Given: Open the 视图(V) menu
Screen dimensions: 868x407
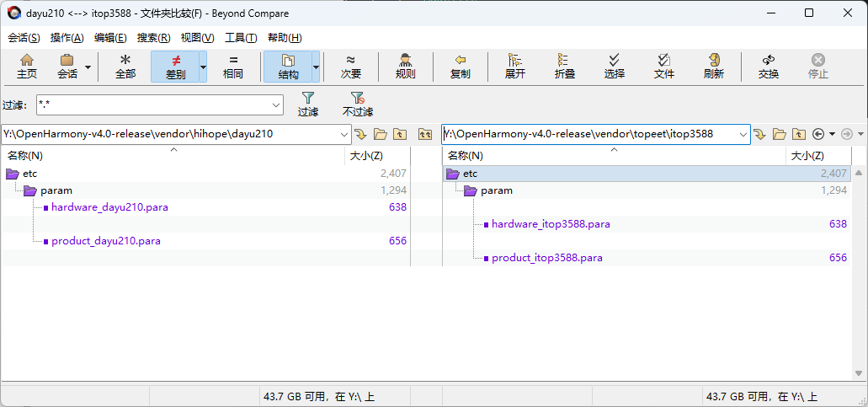Looking at the screenshot, I should tap(198, 38).
